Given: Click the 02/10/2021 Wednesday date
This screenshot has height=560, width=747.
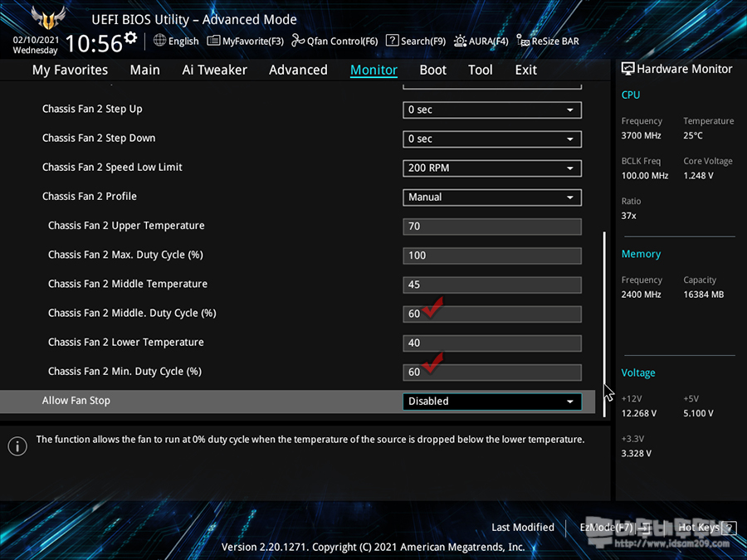Looking at the screenshot, I should pos(35,46).
